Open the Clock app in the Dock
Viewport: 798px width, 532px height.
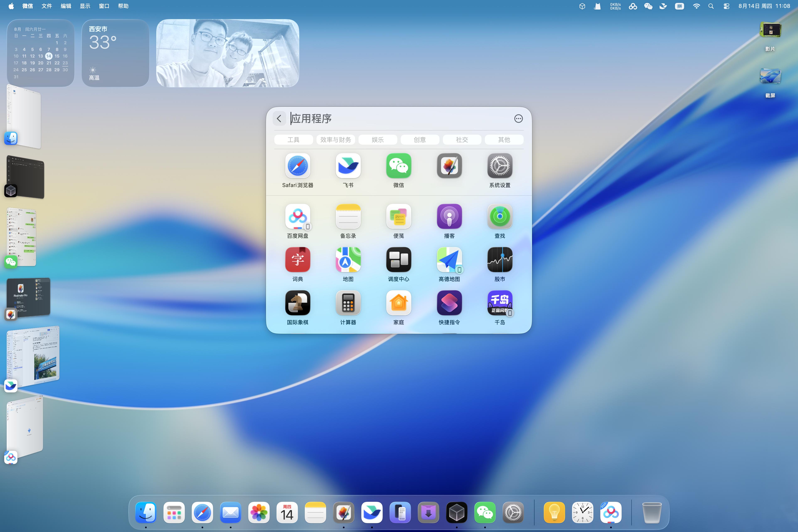(582, 512)
